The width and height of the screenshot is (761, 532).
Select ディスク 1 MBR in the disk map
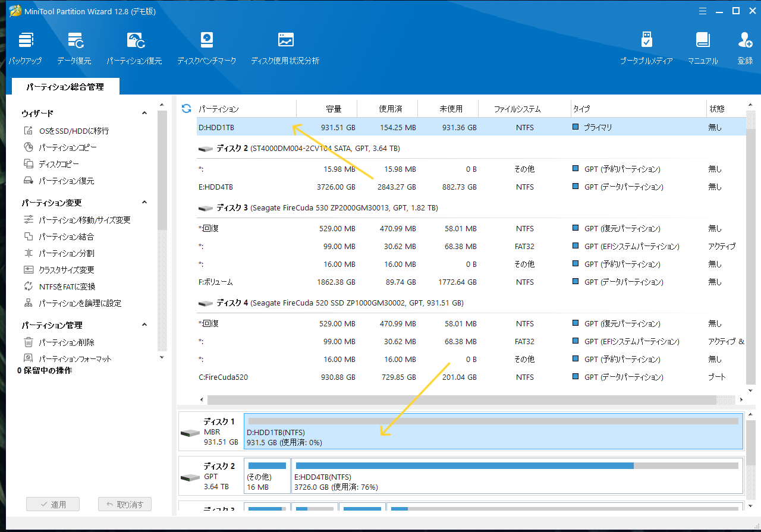click(211, 431)
